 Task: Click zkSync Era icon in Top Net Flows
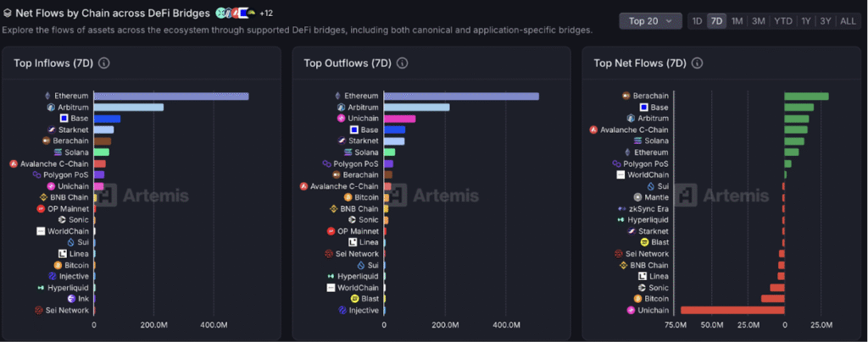coord(621,209)
